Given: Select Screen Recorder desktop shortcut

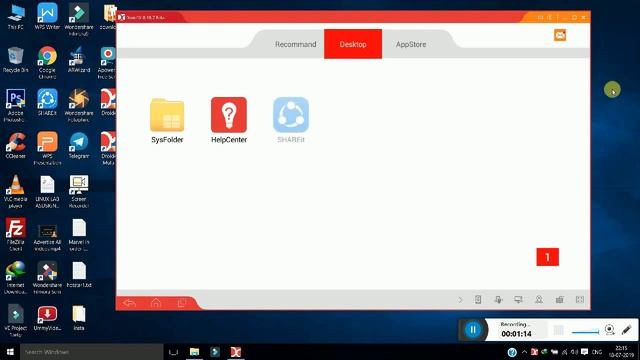Looking at the screenshot, I should pyautogui.click(x=78, y=191).
